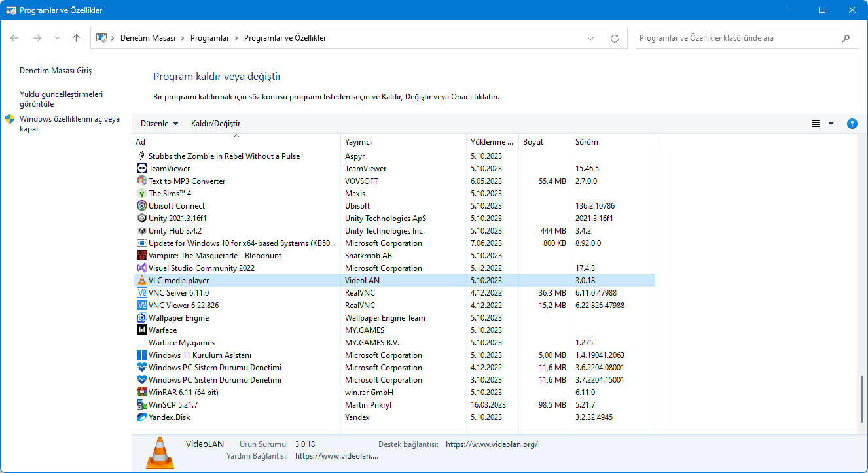Open the recent locations dropdown arrow
This screenshot has width=868, height=473.
coord(58,38)
